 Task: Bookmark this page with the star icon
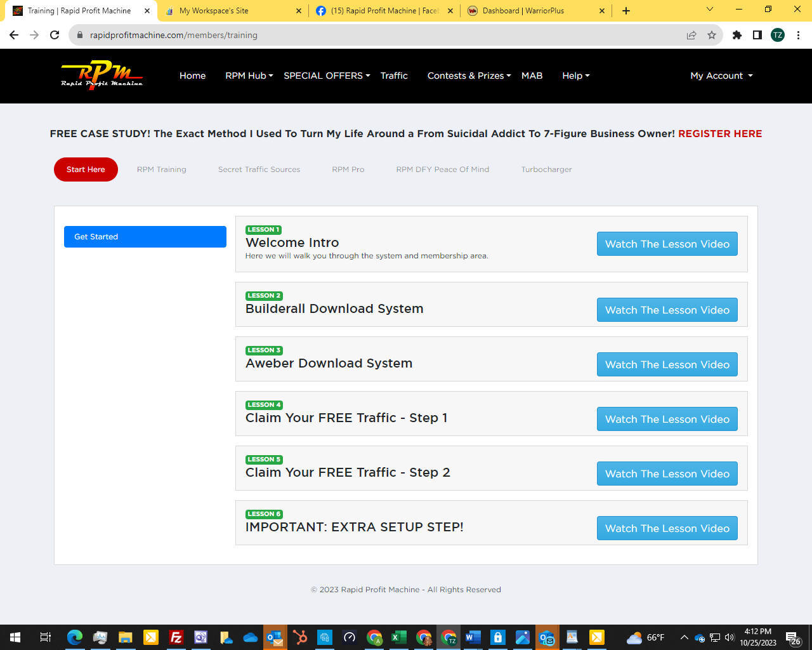(712, 35)
